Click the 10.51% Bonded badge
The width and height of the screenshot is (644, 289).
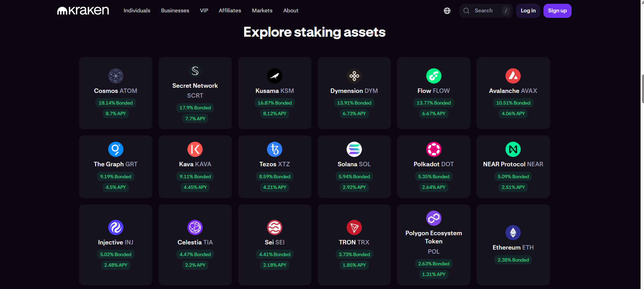click(513, 103)
